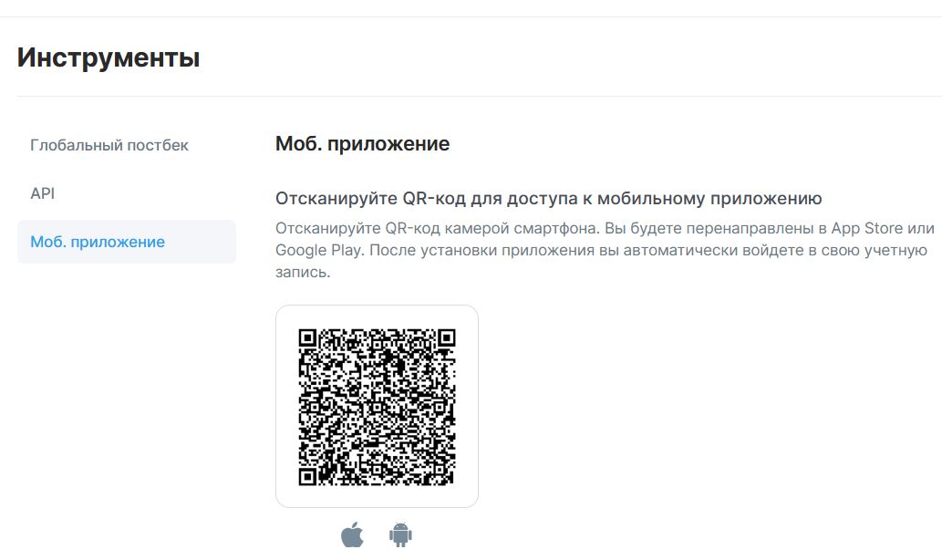Click the words Google Play in description
This screenshot has width=942, height=560.
(319, 251)
